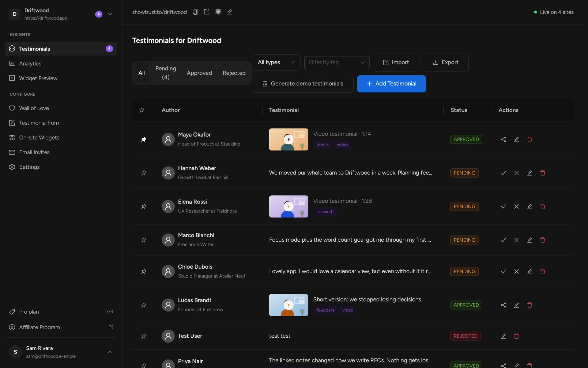Open the All types dropdown

coord(276,63)
